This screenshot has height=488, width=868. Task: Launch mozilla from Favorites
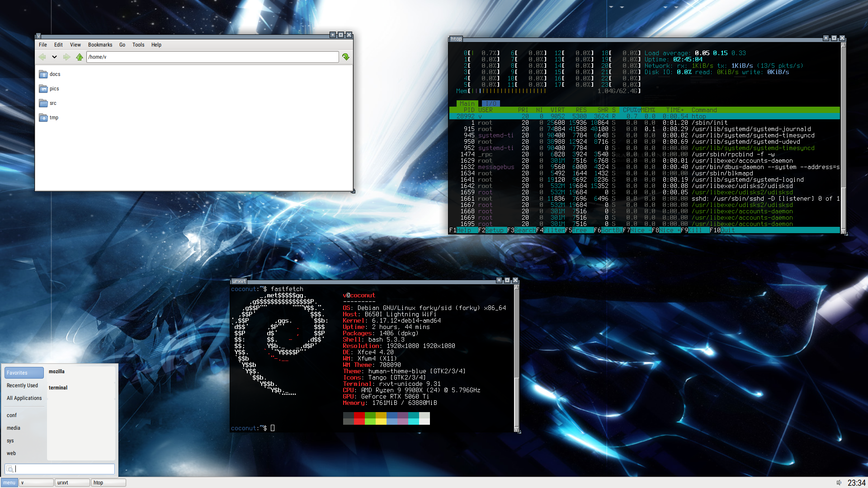click(57, 371)
